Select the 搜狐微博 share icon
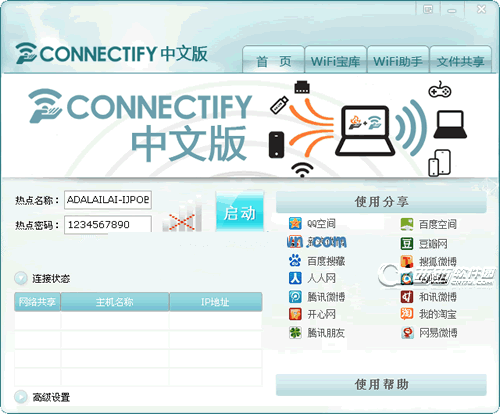500x414 pixels. [407, 261]
